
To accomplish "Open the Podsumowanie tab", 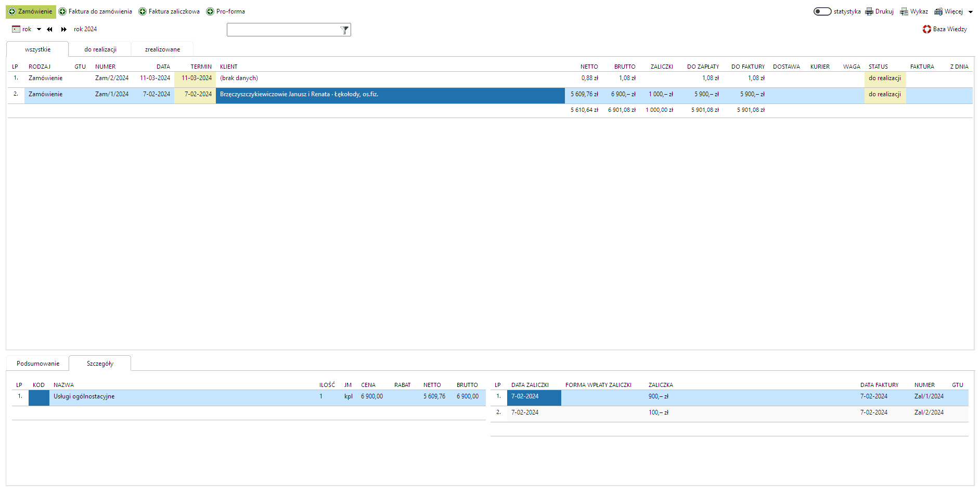I will click(38, 364).
